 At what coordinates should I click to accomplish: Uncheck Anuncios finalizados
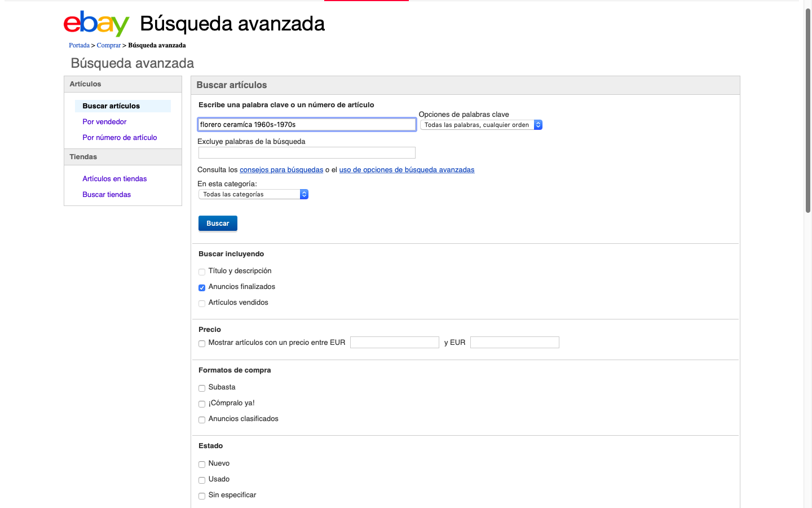pyautogui.click(x=202, y=287)
